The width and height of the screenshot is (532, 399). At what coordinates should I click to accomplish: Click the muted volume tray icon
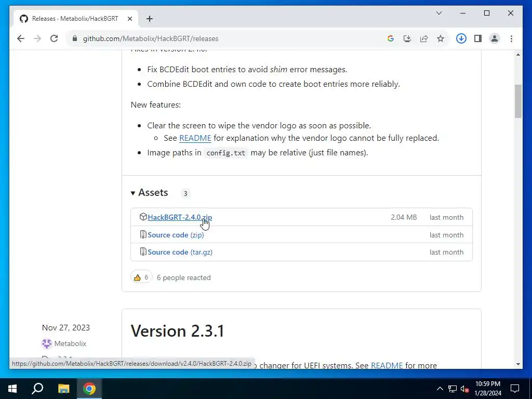pos(464,389)
